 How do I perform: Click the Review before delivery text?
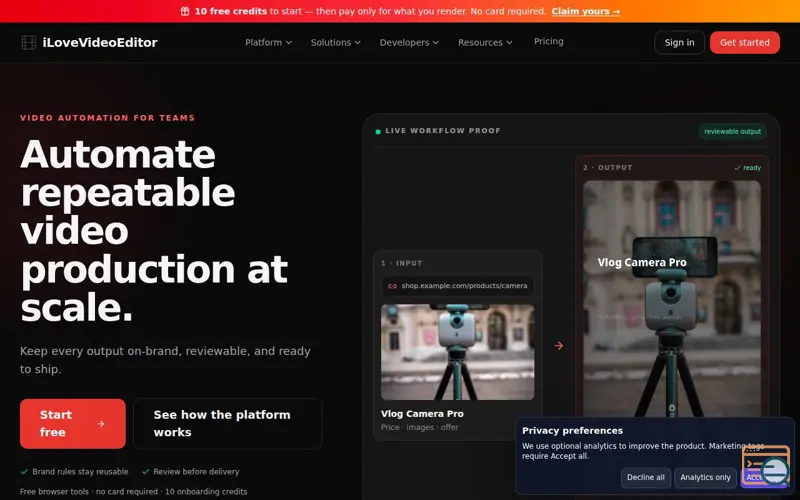point(196,472)
